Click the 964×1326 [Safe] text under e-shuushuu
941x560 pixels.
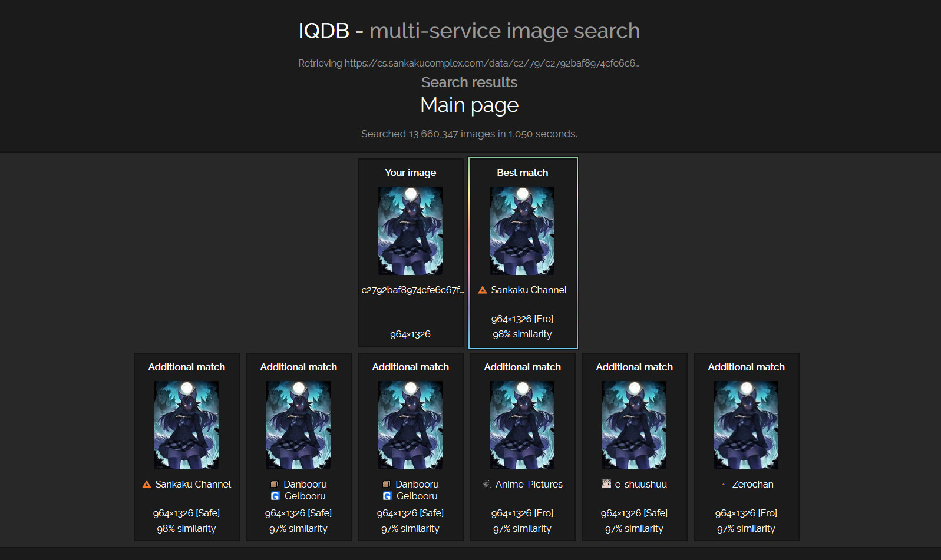click(634, 513)
